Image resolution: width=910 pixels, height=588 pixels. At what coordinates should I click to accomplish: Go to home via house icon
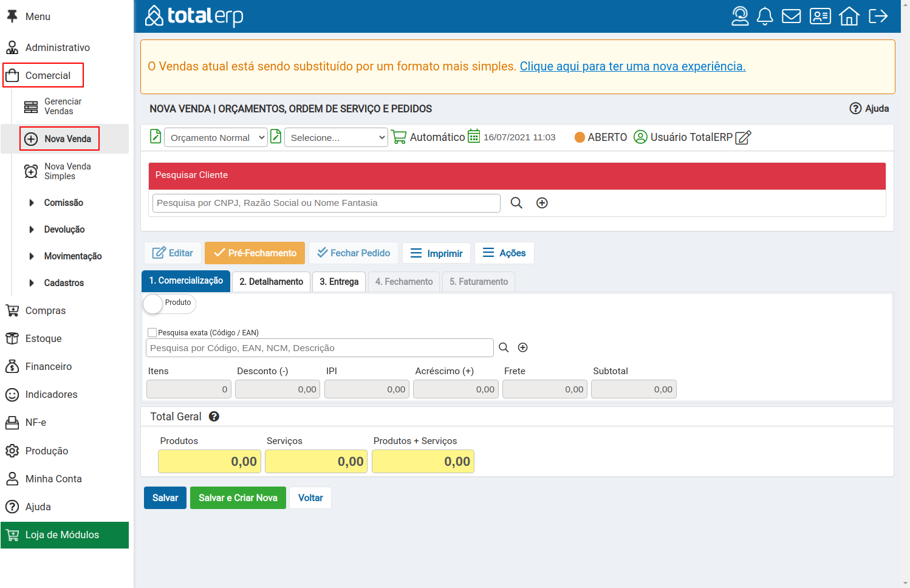(x=849, y=16)
